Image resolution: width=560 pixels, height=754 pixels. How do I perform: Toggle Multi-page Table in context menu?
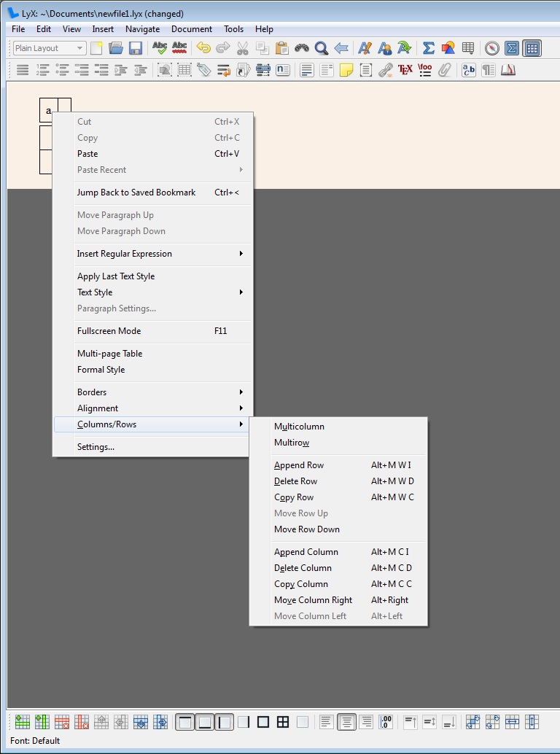[x=152, y=354]
